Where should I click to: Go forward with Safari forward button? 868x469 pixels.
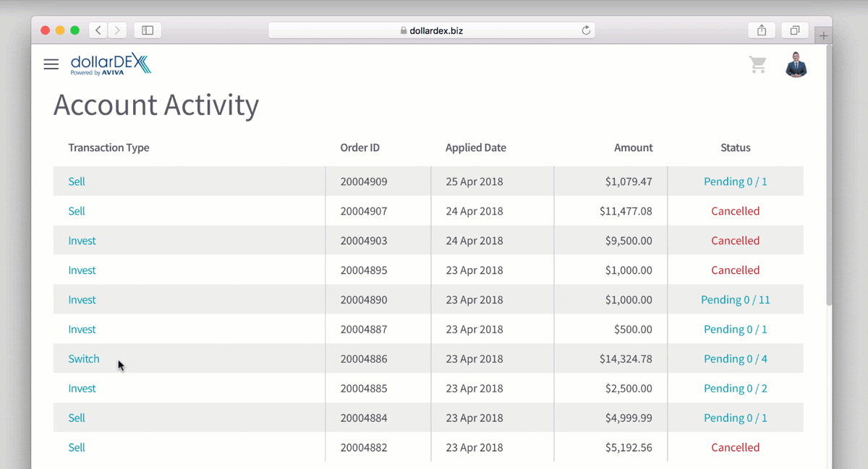[117, 30]
